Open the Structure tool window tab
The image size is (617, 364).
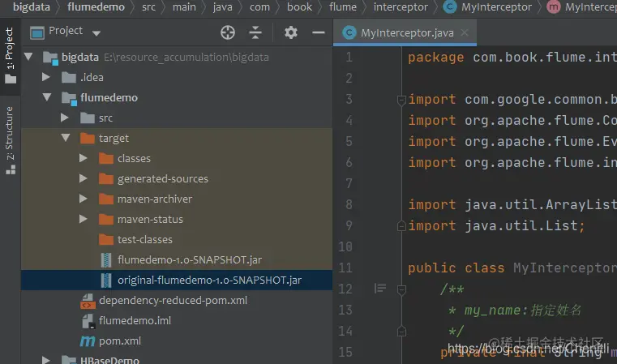pyautogui.click(x=10, y=140)
